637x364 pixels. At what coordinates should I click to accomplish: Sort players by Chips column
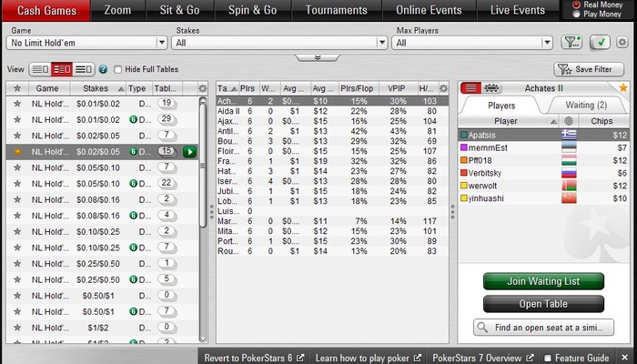point(603,121)
